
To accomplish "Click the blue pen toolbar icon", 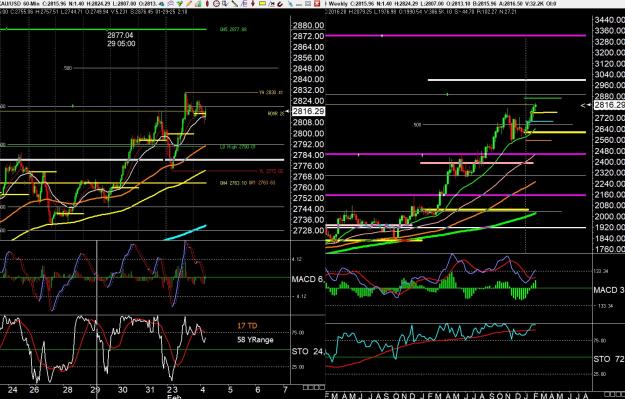I will pyautogui.click(x=291, y=4).
